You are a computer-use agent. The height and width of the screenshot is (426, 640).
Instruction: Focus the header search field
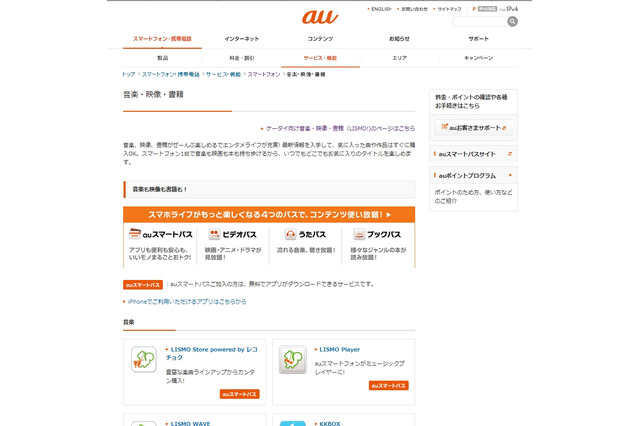(480, 22)
